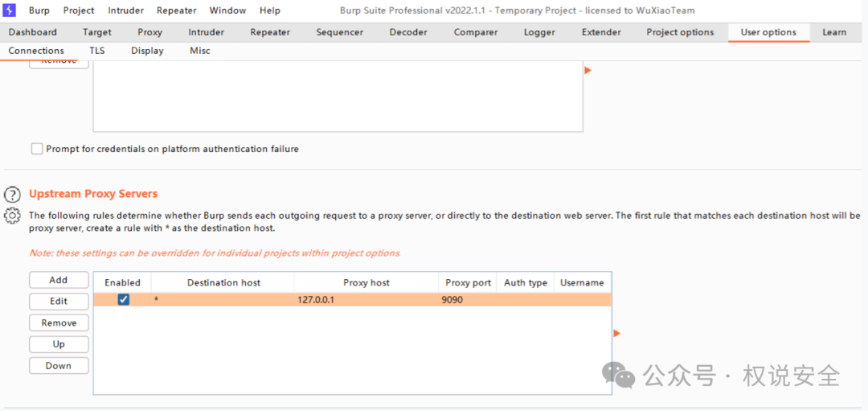Select the Connections sub-tab

point(36,51)
